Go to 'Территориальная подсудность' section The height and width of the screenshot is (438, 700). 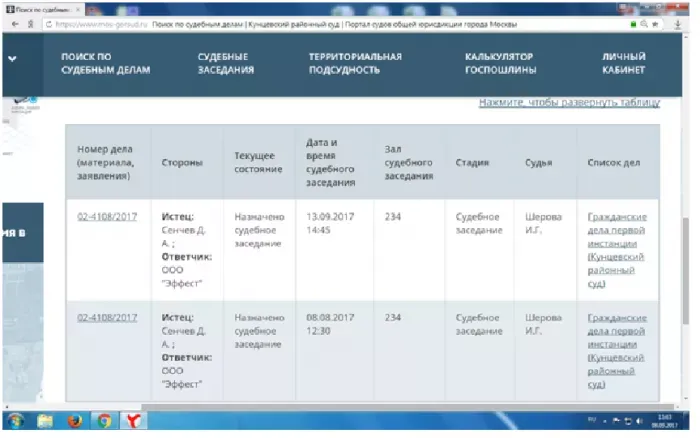pos(355,64)
